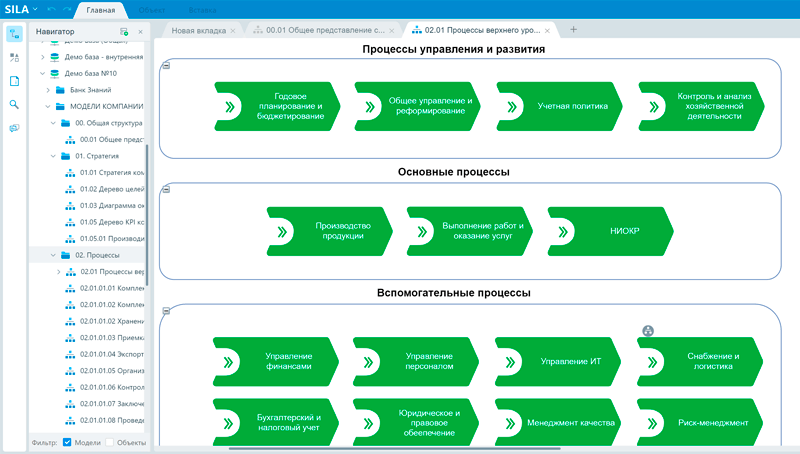The height and width of the screenshot is (454, 800).
Task: Click the add database icon in Navigator header
Action: 124,32
